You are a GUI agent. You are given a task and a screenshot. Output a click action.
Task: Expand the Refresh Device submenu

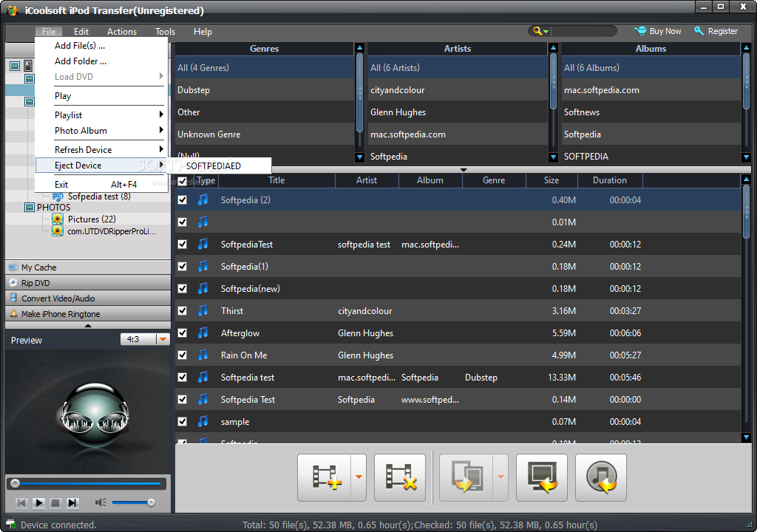click(x=101, y=150)
